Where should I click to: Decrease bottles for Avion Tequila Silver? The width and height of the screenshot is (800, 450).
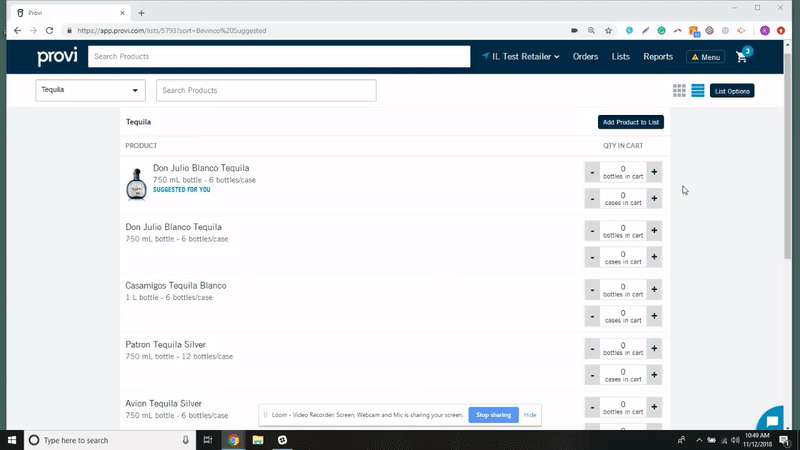pyautogui.click(x=592, y=407)
